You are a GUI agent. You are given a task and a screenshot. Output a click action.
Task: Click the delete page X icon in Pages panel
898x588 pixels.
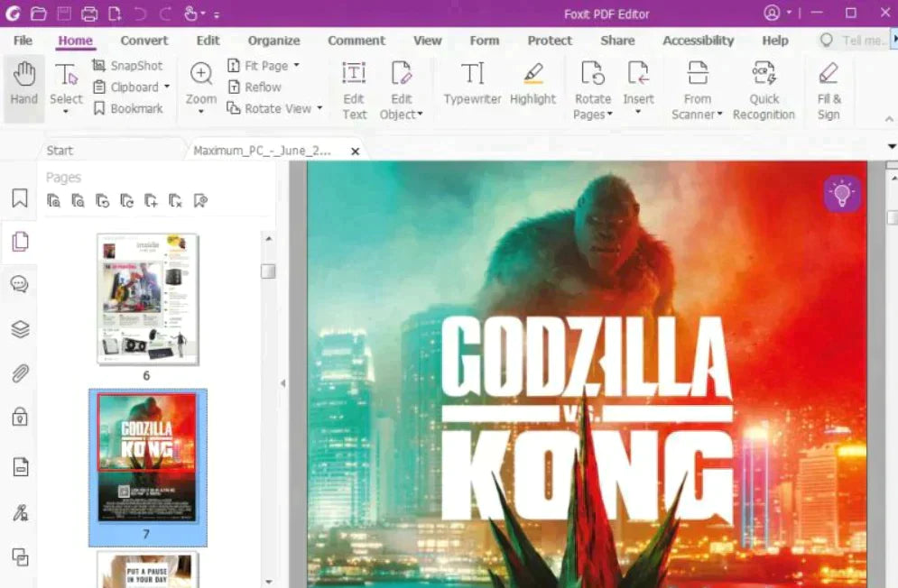(x=175, y=201)
